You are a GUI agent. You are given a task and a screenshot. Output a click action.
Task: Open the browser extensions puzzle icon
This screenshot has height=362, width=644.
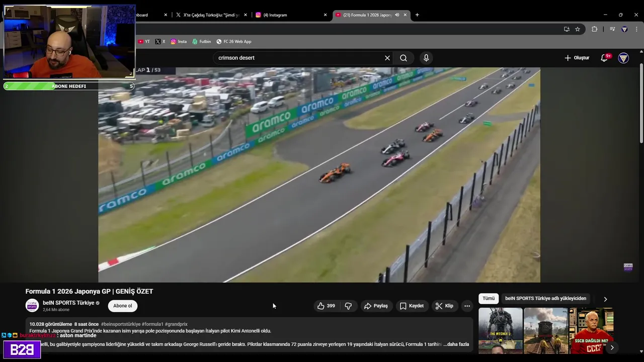pos(594,29)
